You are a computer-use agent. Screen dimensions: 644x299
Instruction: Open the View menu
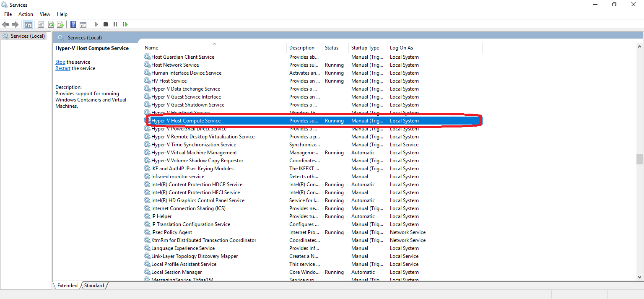click(44, 14)
